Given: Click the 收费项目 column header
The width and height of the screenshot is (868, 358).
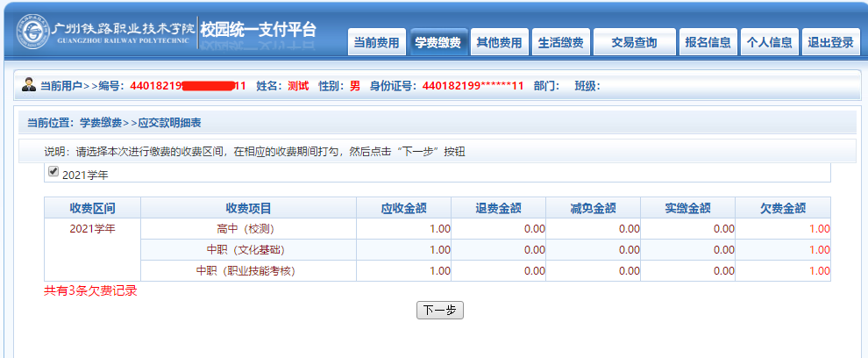Looking at the screenshot, I should click(248, 208).
